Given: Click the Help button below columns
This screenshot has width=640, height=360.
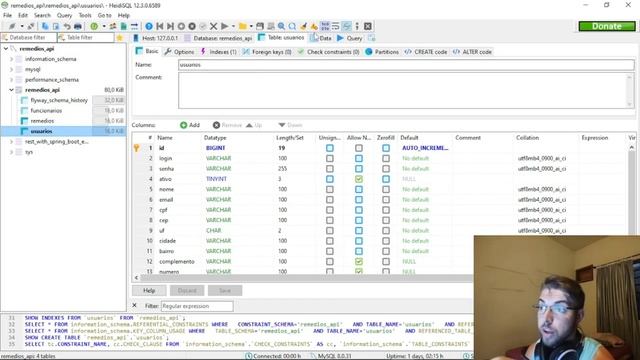Looking at the screenshot, I should pos(149,290).
